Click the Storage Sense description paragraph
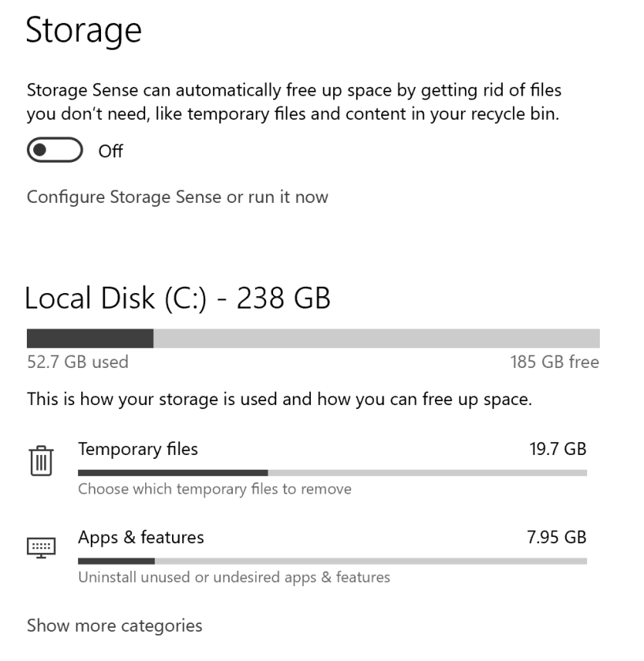The height and width of the screenshot is (661, 644). tap(294, 102)
